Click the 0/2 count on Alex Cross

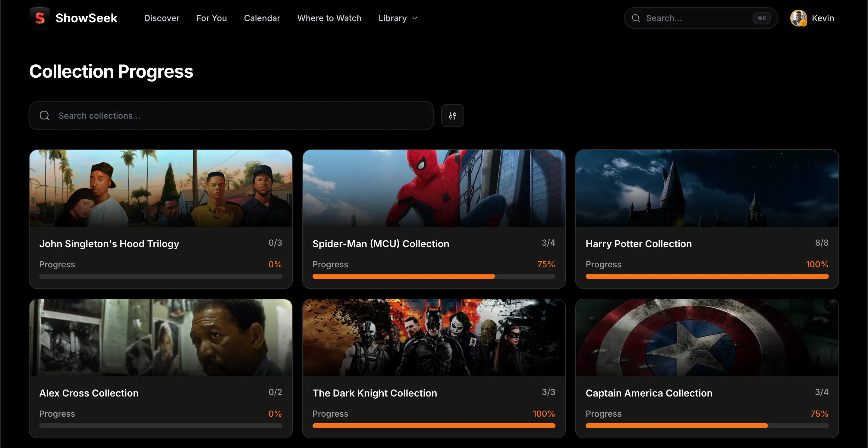[x=275, y=392]
